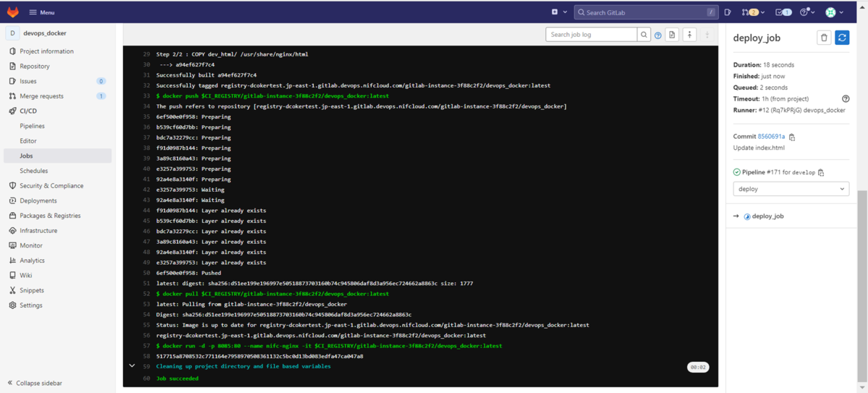Click the Deployments icon in sidebar
Image resolution: width=868 pixels, height=393 pixels.
(12, 200)
